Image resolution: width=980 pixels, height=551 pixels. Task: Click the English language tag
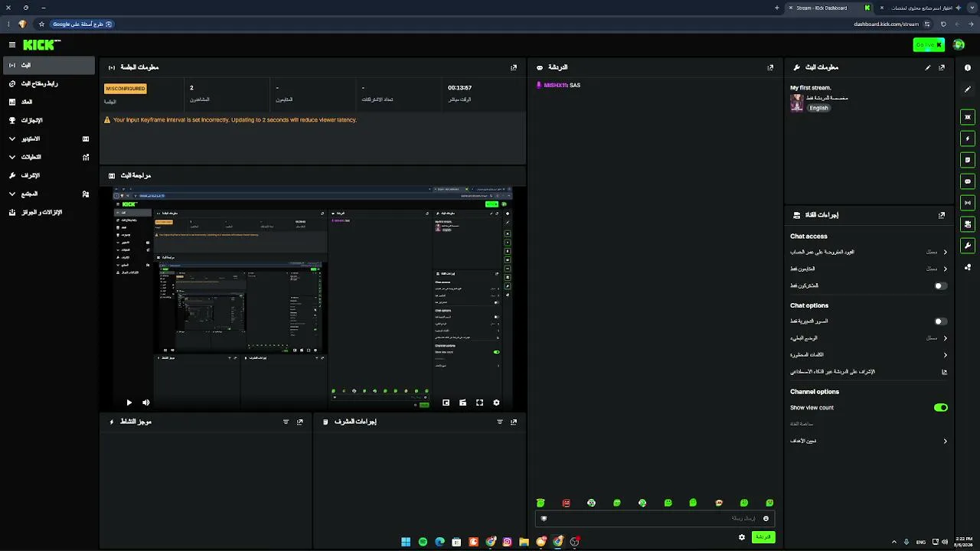click(x=819, y=108)
